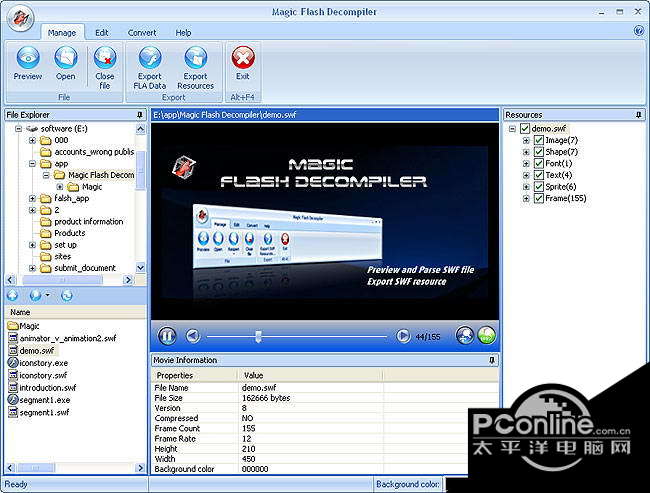Expand the Shape(7) tree node
Image resolution: width=650 pixels, height=493 pixels.
pos(526,152)
